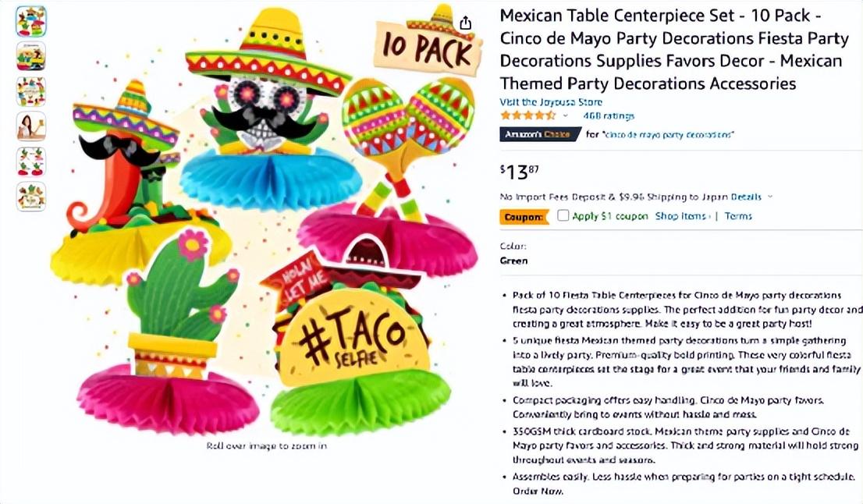Click the star rating icons
The width and height of the screenshot is (863, 504).
click(x=528, y=115)
